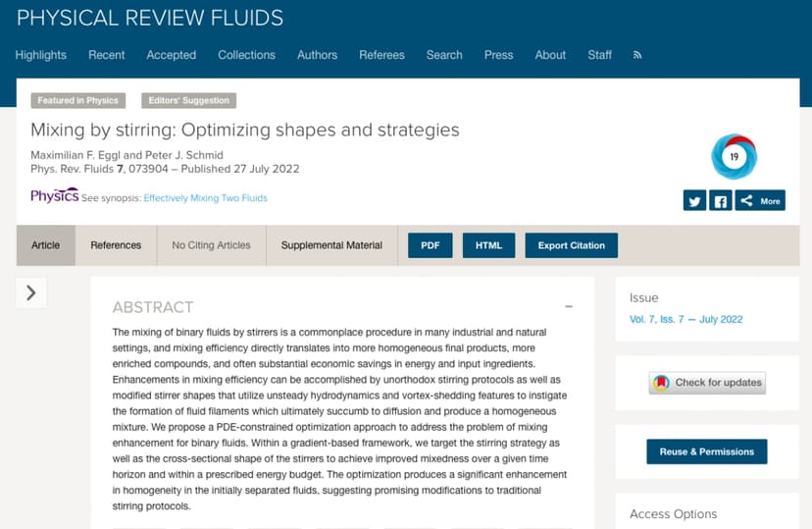Click the RSS feed icon in navigation
The image size is (812, 529).
[x=637, y=55]
